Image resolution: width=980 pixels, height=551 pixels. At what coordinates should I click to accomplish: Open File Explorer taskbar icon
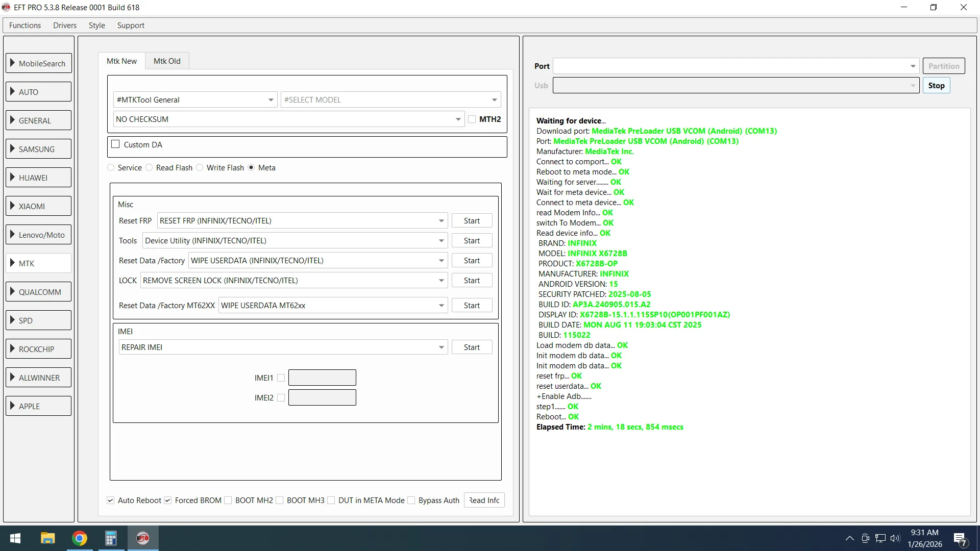[x=47, y=538]
